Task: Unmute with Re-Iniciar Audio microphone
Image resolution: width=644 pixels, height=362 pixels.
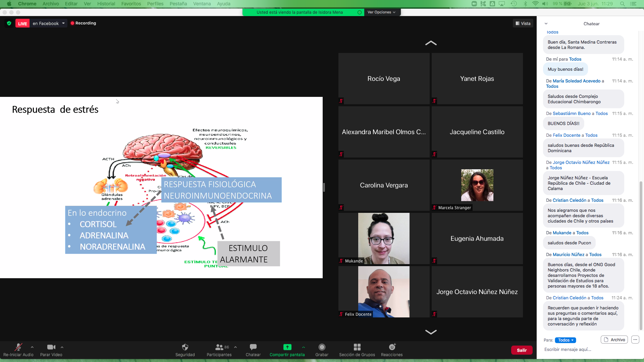Action: pyautogui.click(x=18, y=347)
